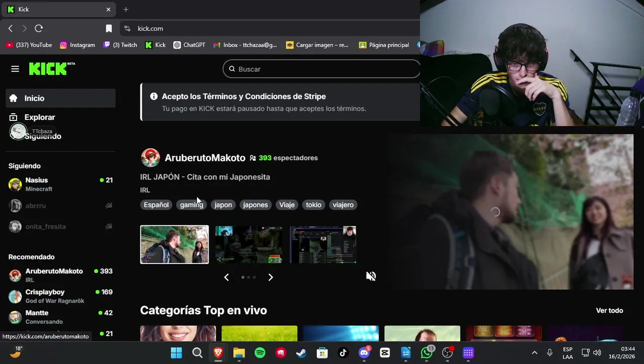Select the second carousel stream thumbnail
This screenshot has width=644, height=364.
pos(249,245)
